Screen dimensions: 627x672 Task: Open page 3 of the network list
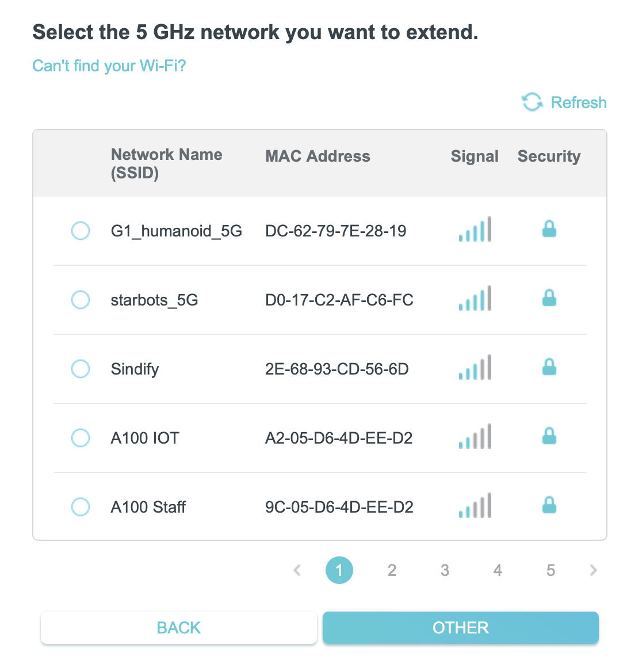coord(445,570)
